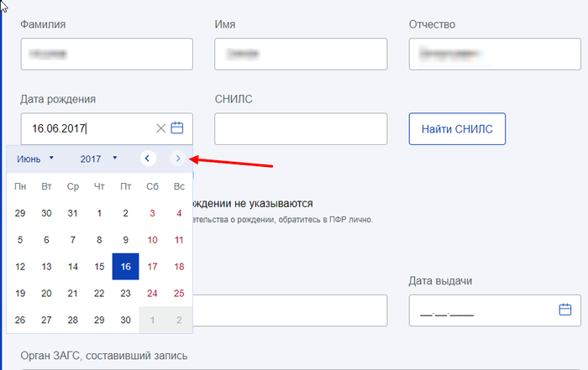Focus the СНИЛС input field
This screenshot has width=588, height=370.
click(x=301, y=129)
